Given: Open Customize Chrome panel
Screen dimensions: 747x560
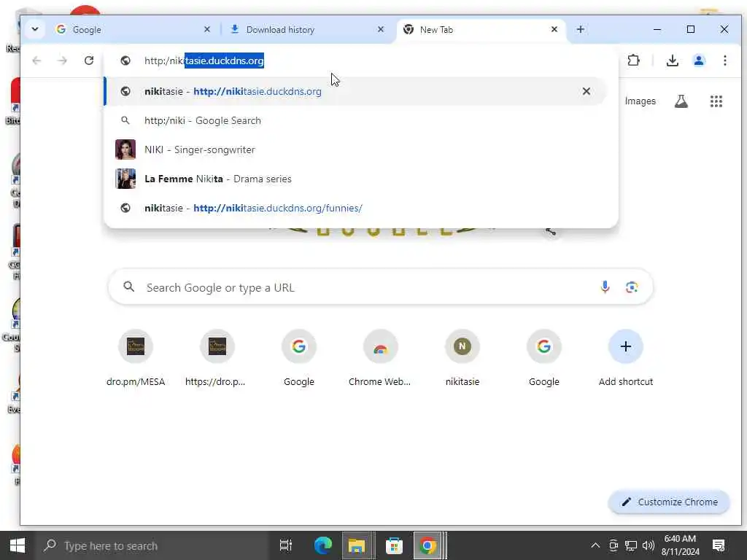Looking at the screenshot, I should (669, 502).
